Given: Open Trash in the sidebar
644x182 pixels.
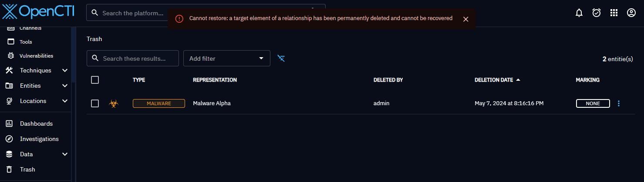Looking at the screenshot, I should (27, 169).
